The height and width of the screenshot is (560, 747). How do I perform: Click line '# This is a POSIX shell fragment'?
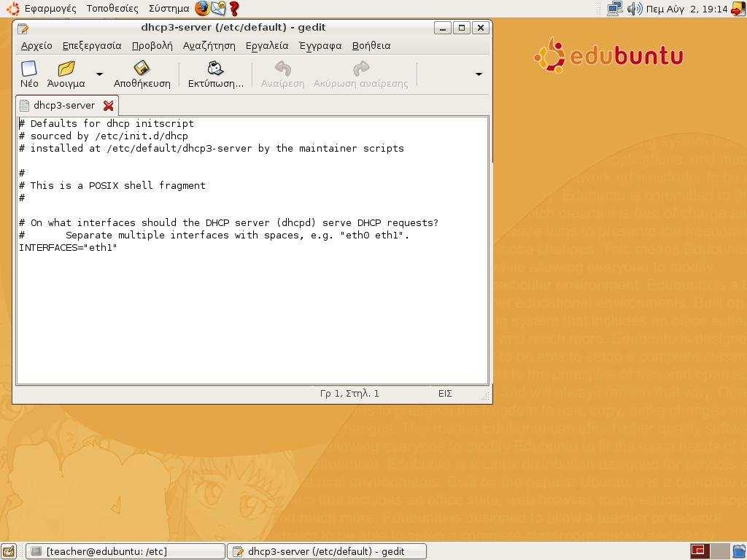[112, 186]
